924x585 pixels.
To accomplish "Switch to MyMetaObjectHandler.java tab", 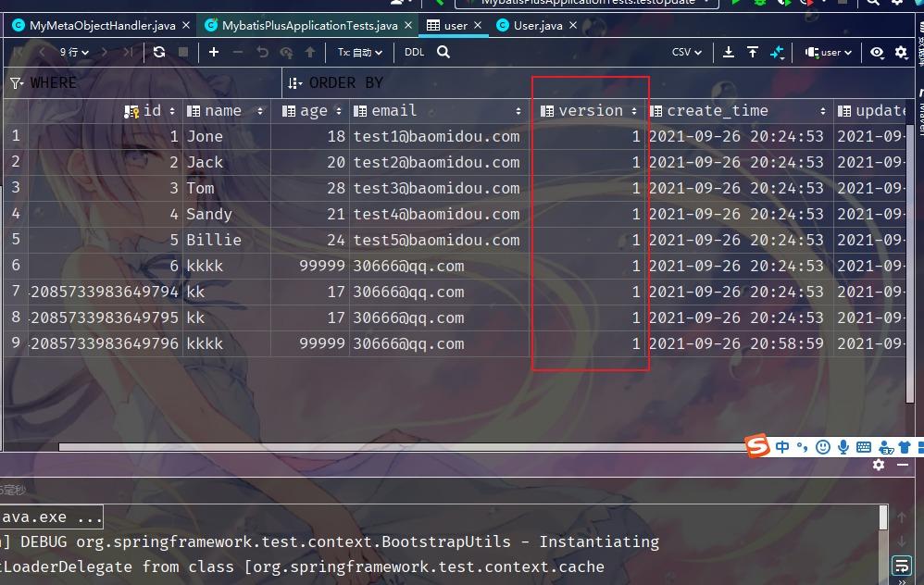I will tap(102, 25).
